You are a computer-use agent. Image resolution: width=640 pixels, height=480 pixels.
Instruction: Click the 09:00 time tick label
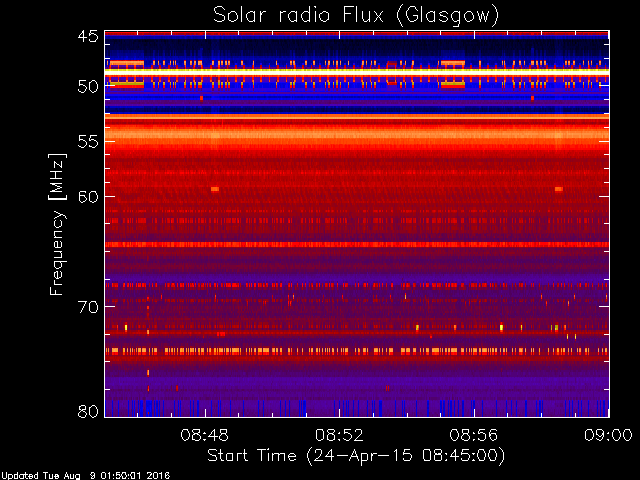608,435
